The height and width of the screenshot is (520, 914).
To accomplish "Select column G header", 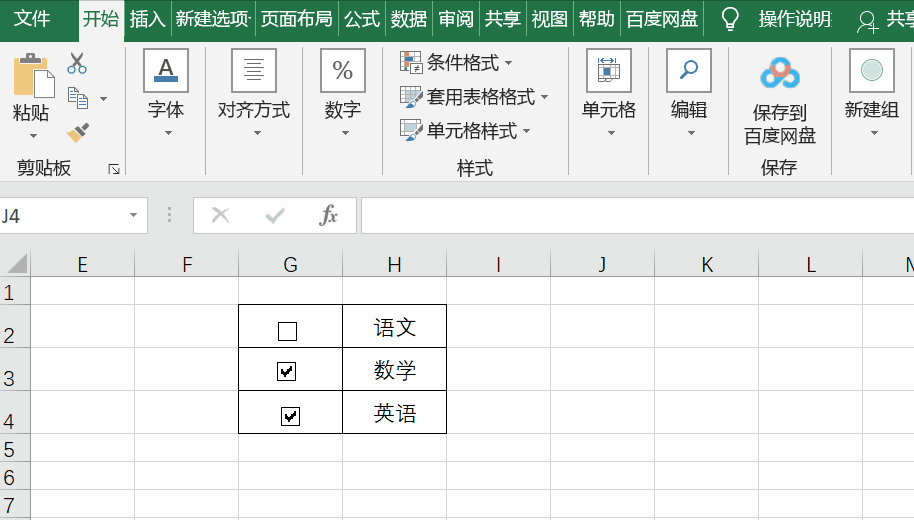I will pos(290,264).
